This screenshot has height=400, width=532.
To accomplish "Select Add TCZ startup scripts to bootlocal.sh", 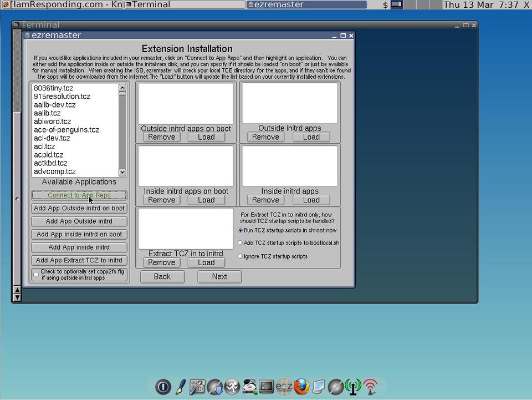I will [240, 243].
